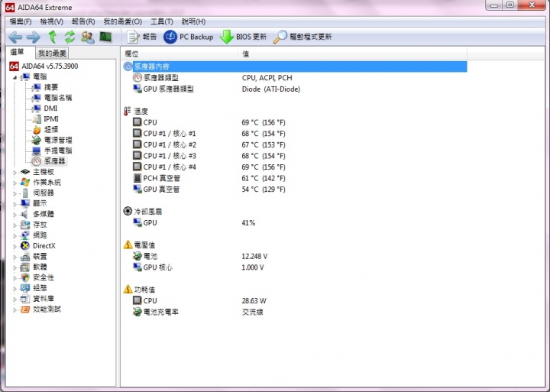Select the 電池充電率 row
Screen dimensions: 550x392
(295, 312)
